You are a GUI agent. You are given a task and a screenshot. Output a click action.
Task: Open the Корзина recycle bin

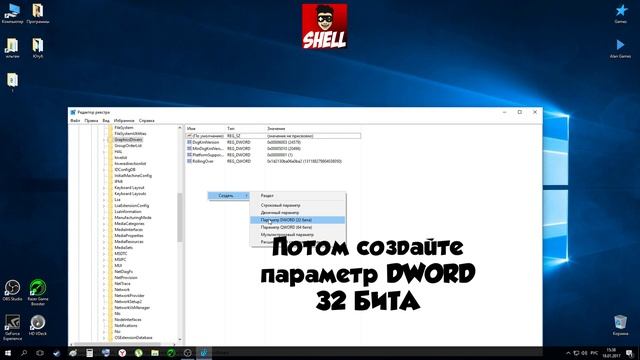click(x=620, y=325)
